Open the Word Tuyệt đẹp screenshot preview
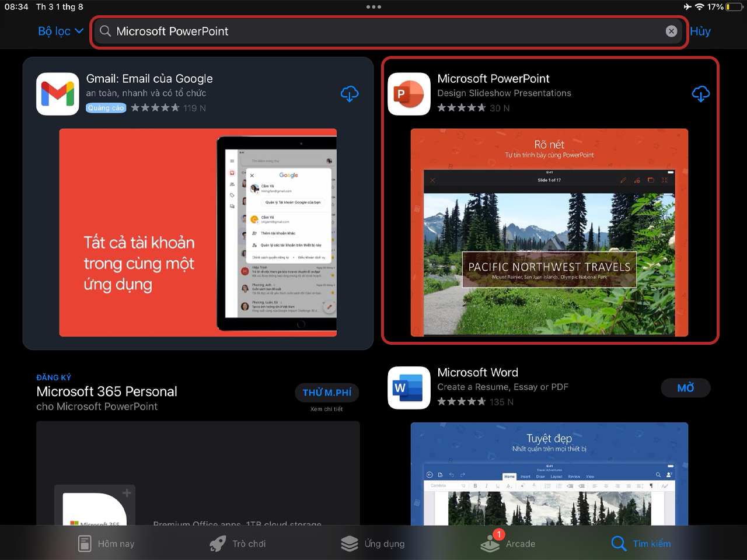Screen dimensions: 747x560 point(549,474)
